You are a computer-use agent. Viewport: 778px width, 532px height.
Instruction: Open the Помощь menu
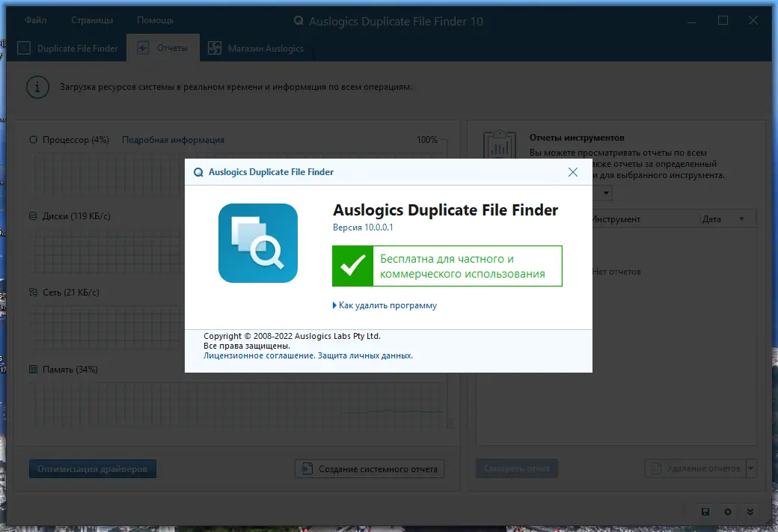156,20
